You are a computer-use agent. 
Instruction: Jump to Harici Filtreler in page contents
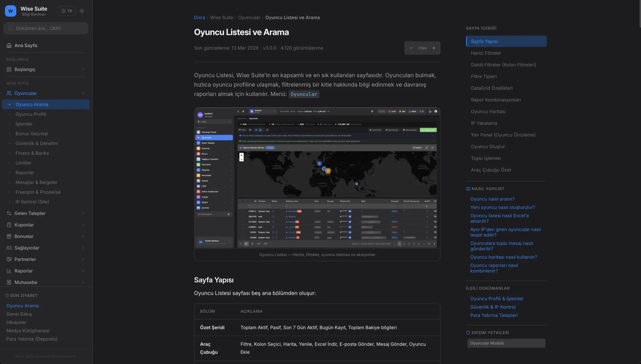point(486,53)
